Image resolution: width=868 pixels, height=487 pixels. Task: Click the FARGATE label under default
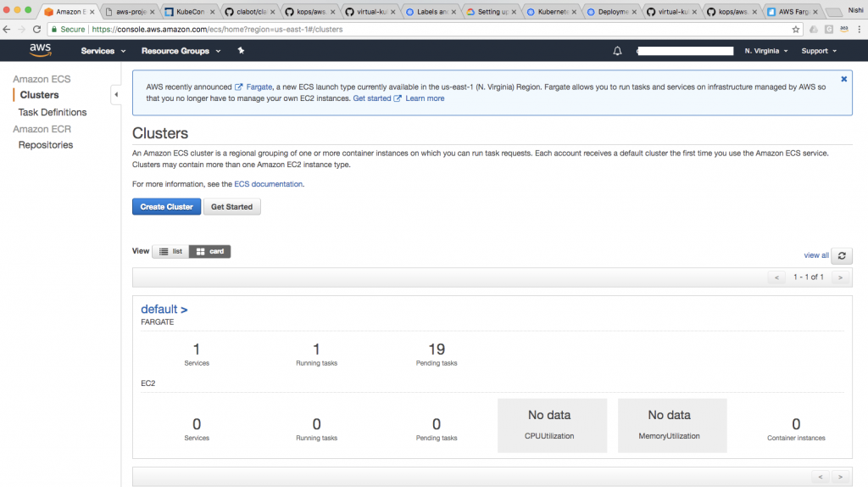[157, 322]
